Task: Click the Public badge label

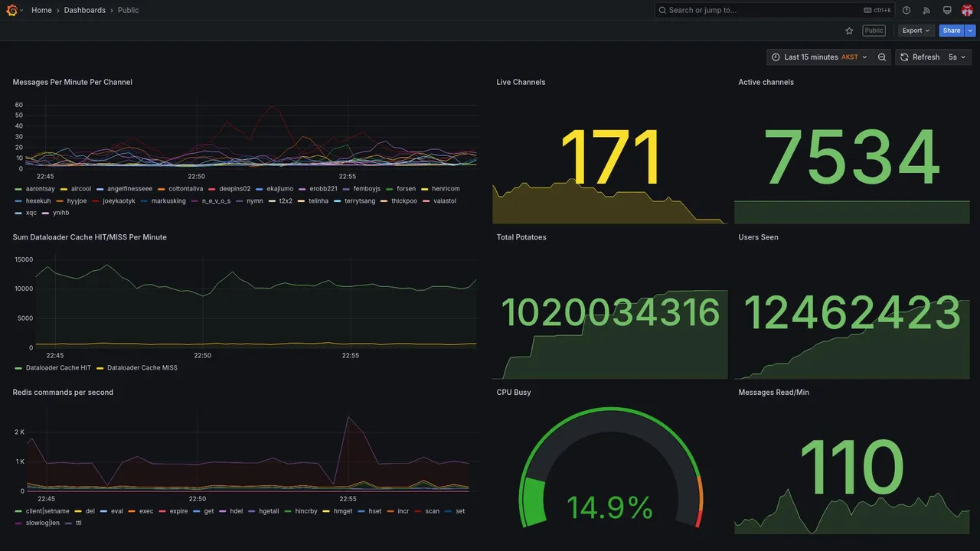Action: click(874, 31)
